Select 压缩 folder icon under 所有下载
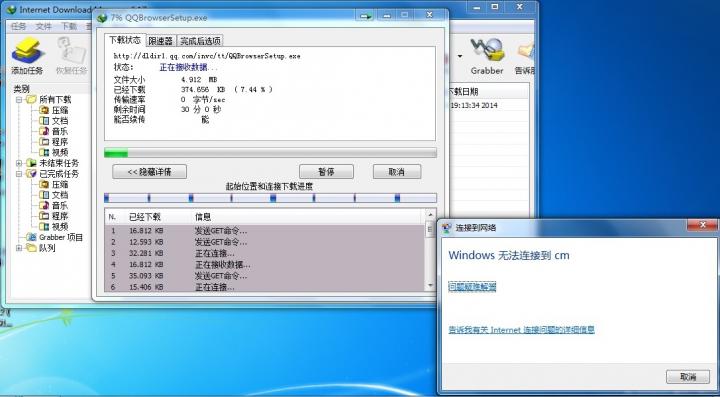 [x=44, y=110]
